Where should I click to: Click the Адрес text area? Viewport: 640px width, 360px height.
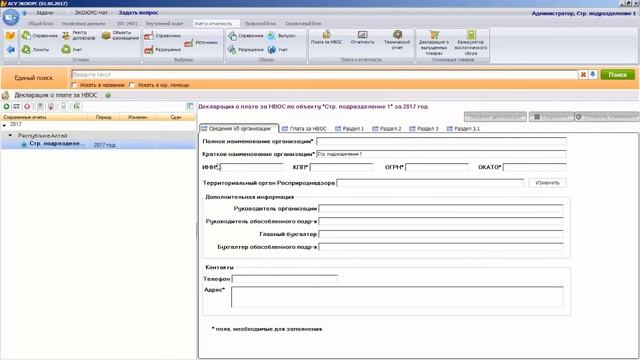[x=397, y=297]
